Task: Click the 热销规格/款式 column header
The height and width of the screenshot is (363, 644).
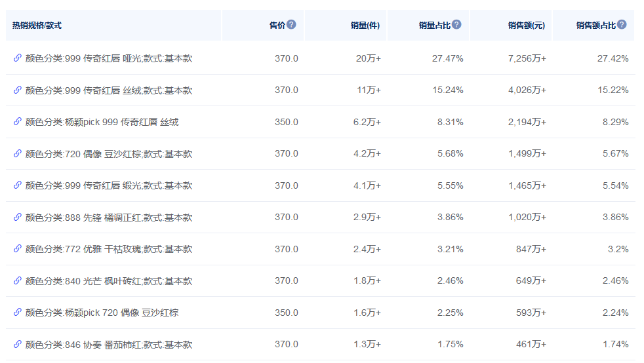Action: point(37,26)
